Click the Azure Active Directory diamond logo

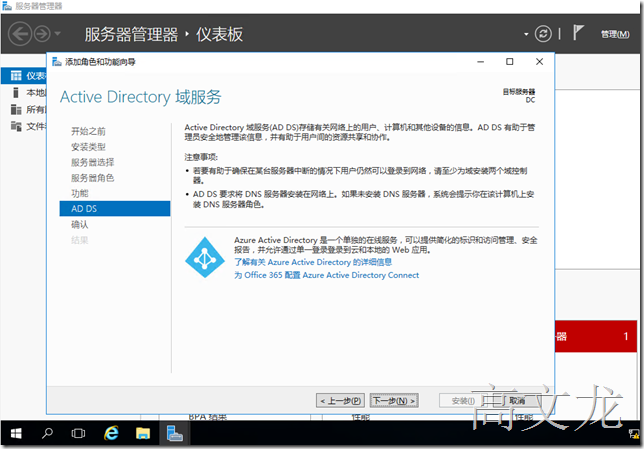(205, 258)
